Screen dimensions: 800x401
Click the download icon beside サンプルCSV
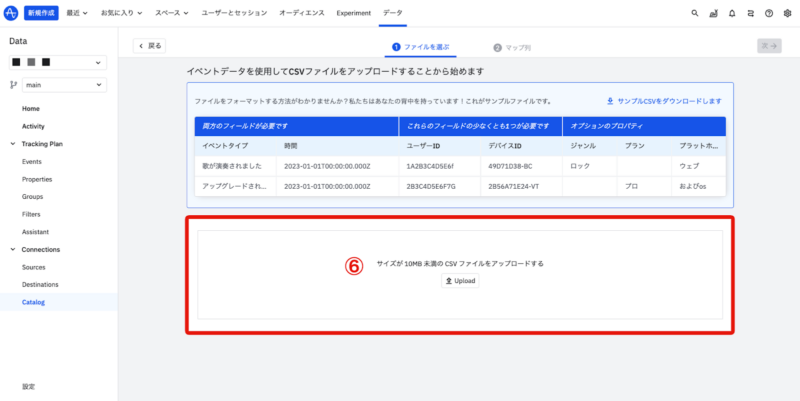[x=610, y=101]
